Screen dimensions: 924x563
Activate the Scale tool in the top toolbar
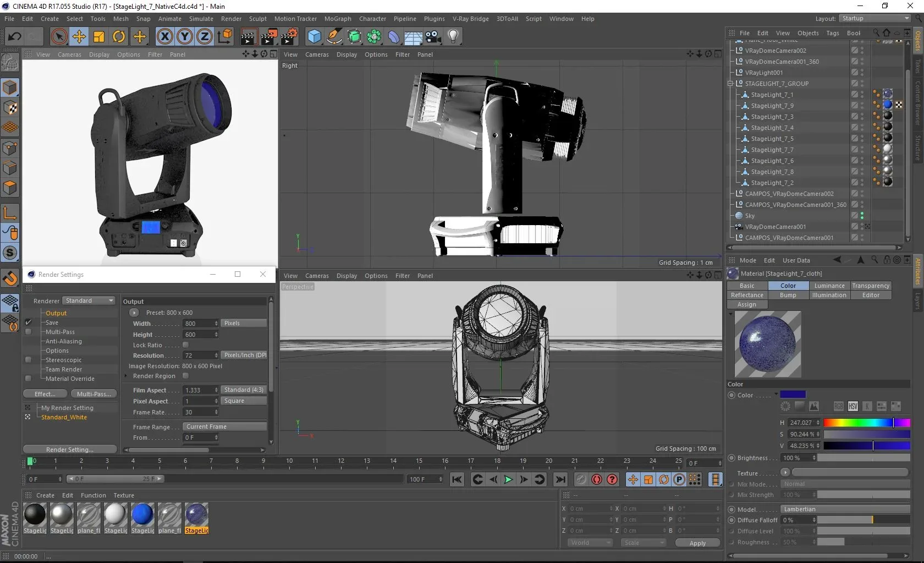[x=99, y=37]
